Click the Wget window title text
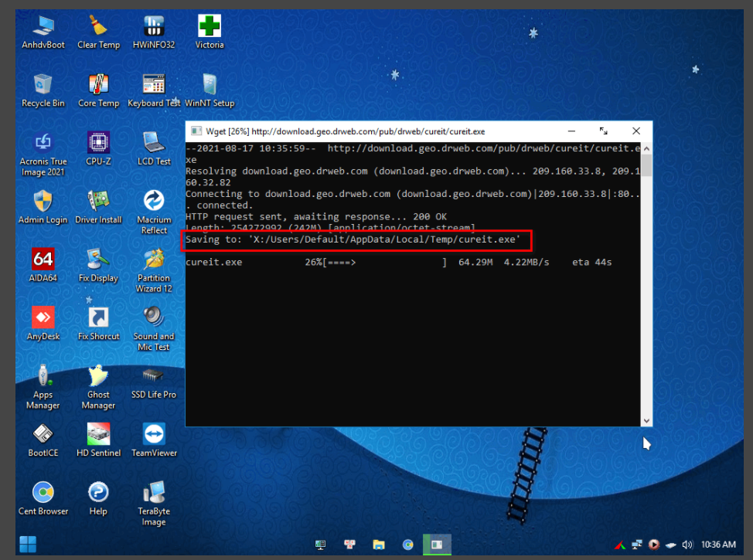 click(x=346, y=131)
